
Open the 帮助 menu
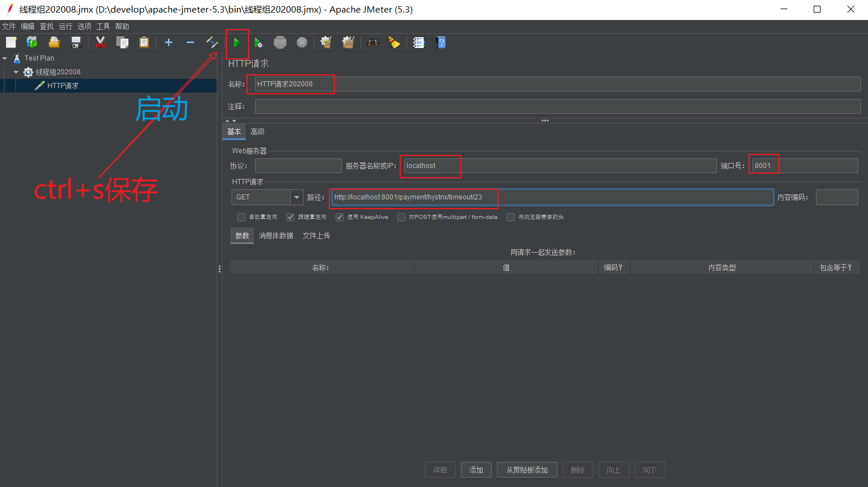(x=122, y=26)
